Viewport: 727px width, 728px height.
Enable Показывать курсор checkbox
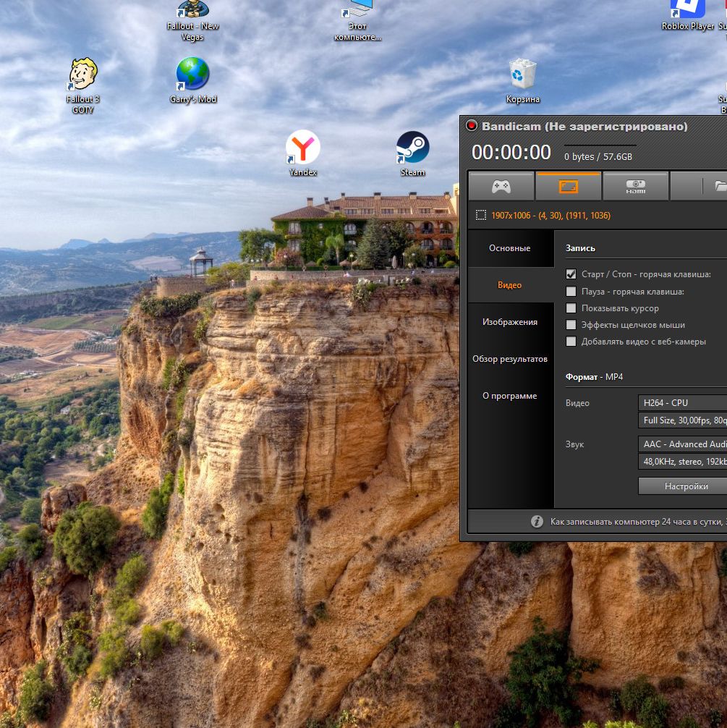pyautogui.click(x=571, y=308)
